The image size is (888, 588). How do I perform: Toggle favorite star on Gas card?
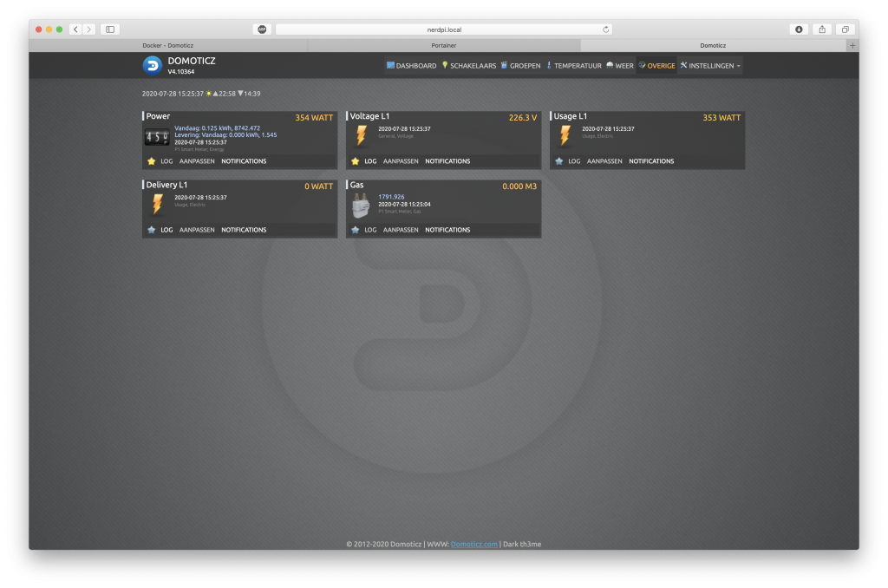pyautogui.click(x=355, y=230)
